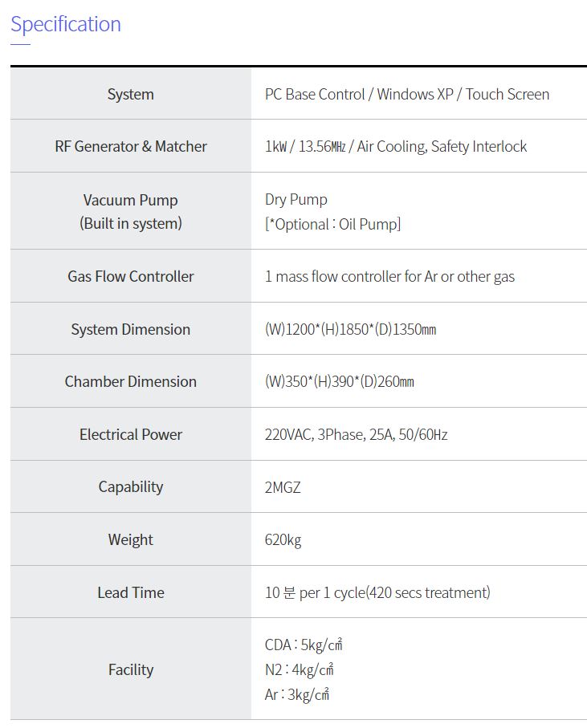Select the System row label
587x728 pixels.
130,94
